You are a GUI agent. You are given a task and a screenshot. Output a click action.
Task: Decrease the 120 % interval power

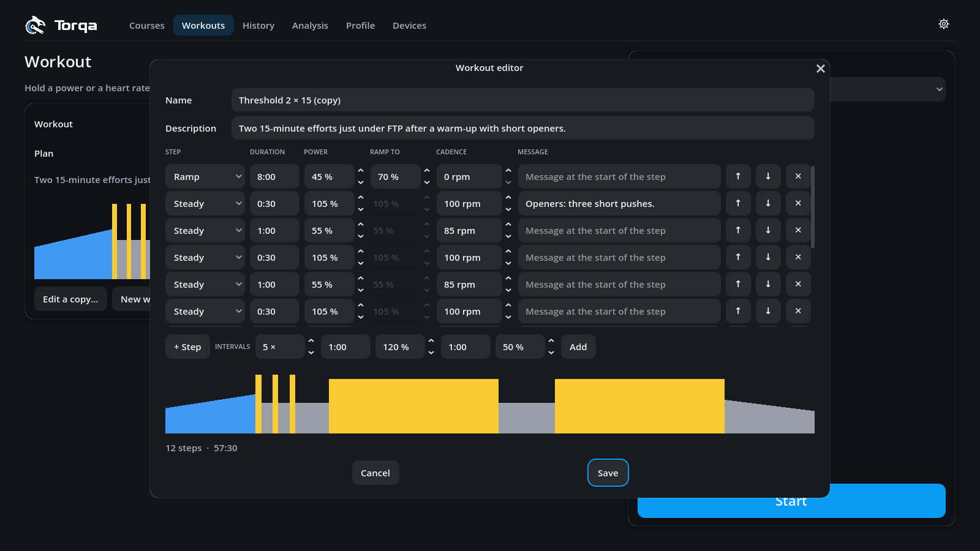tap(431, 353)
